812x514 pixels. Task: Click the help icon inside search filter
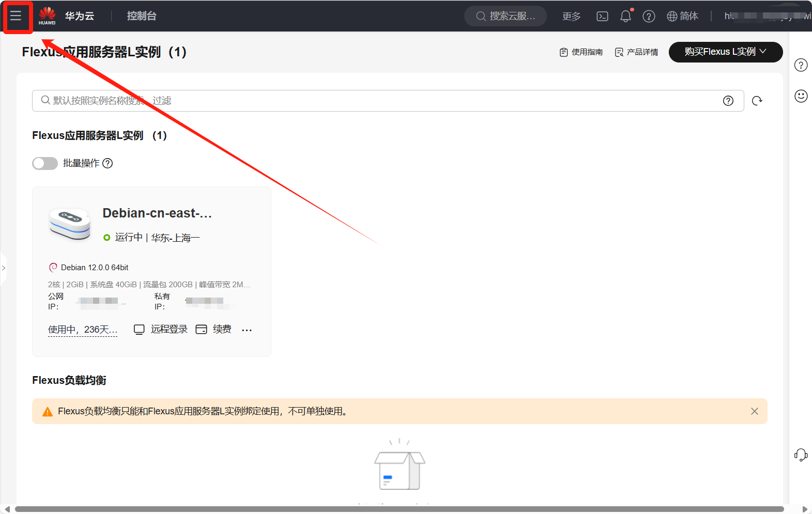[728, 101]
